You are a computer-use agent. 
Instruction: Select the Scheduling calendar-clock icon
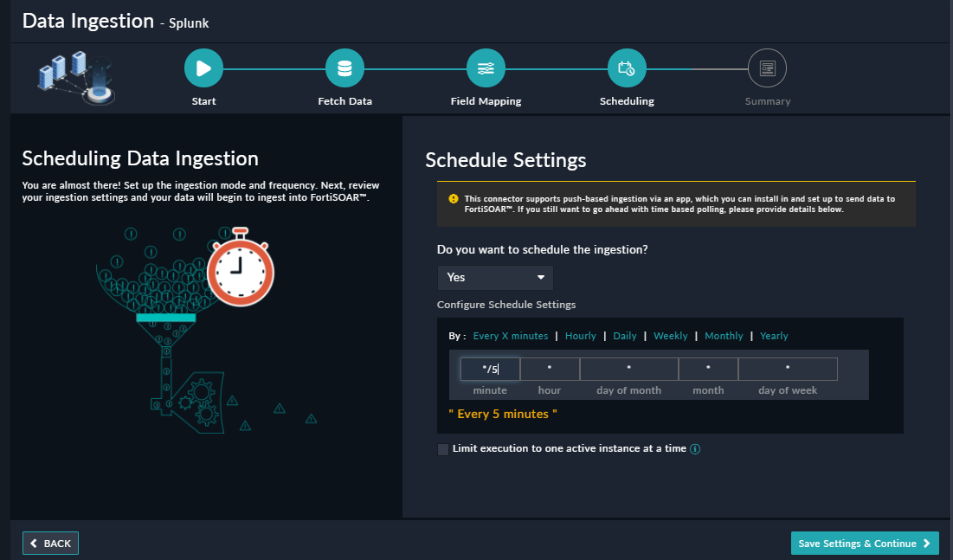[627, 68]
